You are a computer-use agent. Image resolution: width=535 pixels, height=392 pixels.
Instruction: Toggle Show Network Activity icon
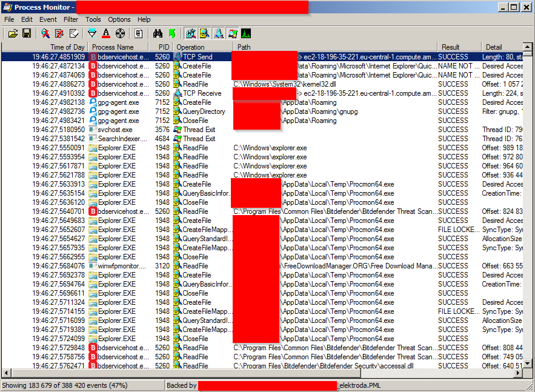pyautogui.click(x=218, y=33)
